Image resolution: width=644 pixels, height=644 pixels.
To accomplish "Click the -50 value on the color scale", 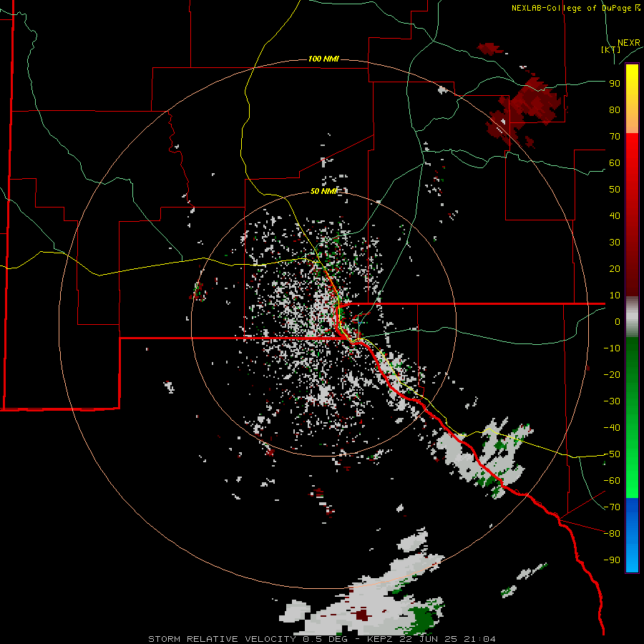I will tap(612, 454).
